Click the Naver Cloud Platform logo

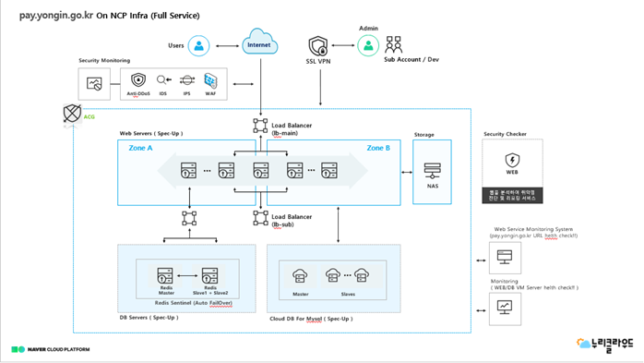click(x=50, y=349)
